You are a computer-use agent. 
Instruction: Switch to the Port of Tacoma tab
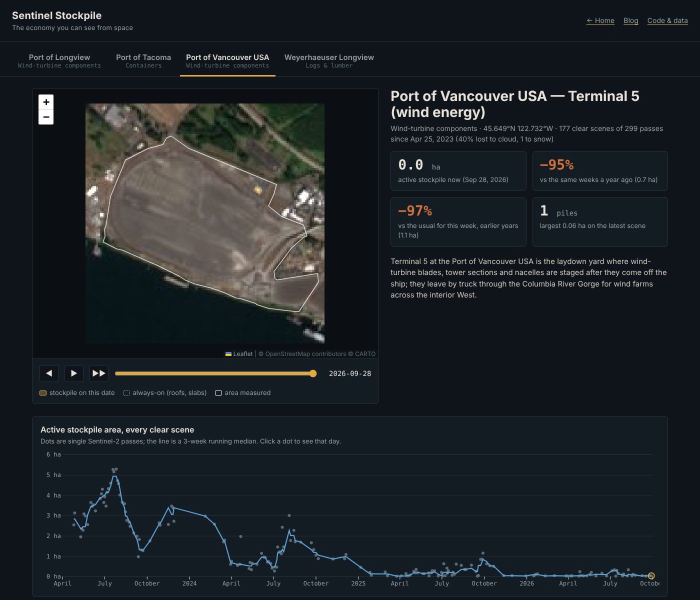[x=143, y=61]
